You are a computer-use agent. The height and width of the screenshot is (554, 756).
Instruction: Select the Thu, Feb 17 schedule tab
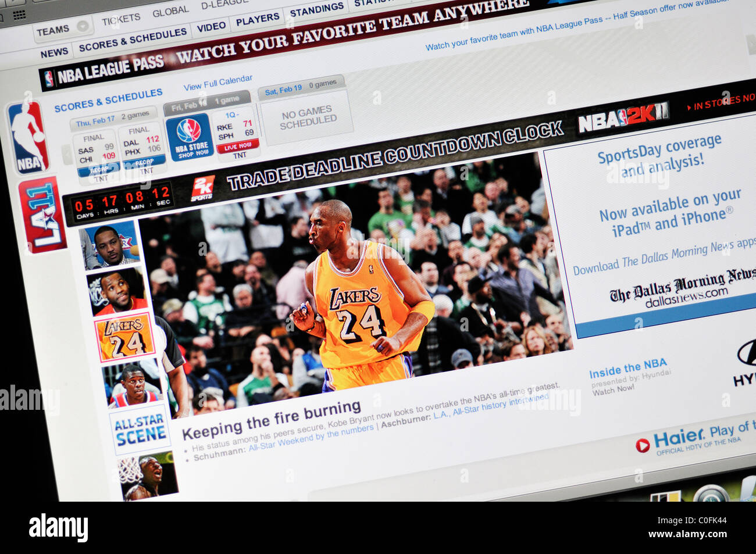[112, 119]
